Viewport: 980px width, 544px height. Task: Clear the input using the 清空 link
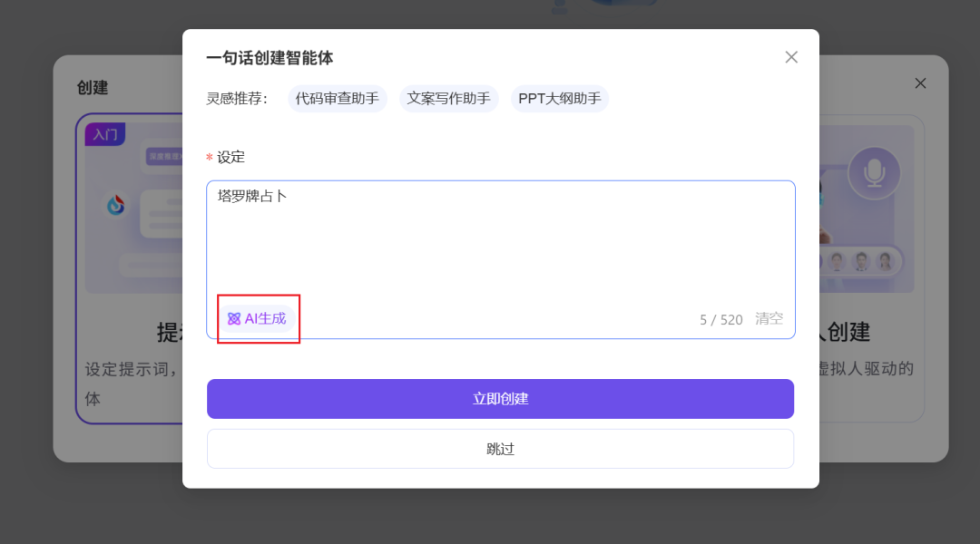769,318
